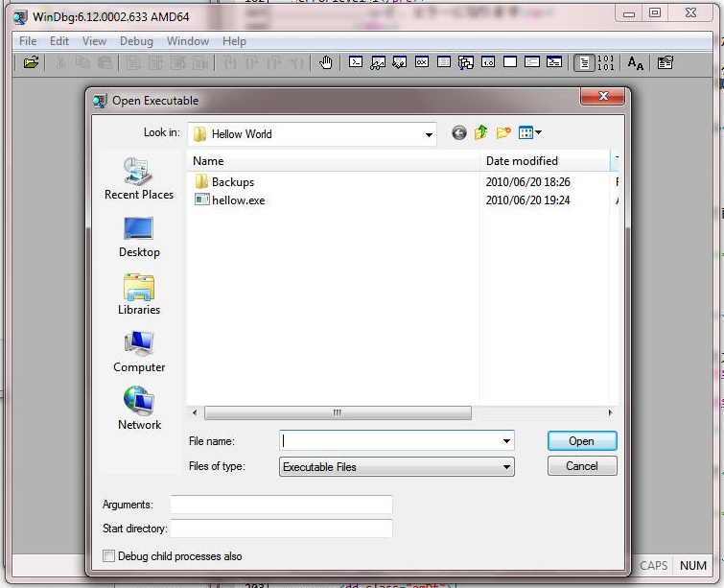Click the greyed-out Break toolbar icon

tap(199, 62)
